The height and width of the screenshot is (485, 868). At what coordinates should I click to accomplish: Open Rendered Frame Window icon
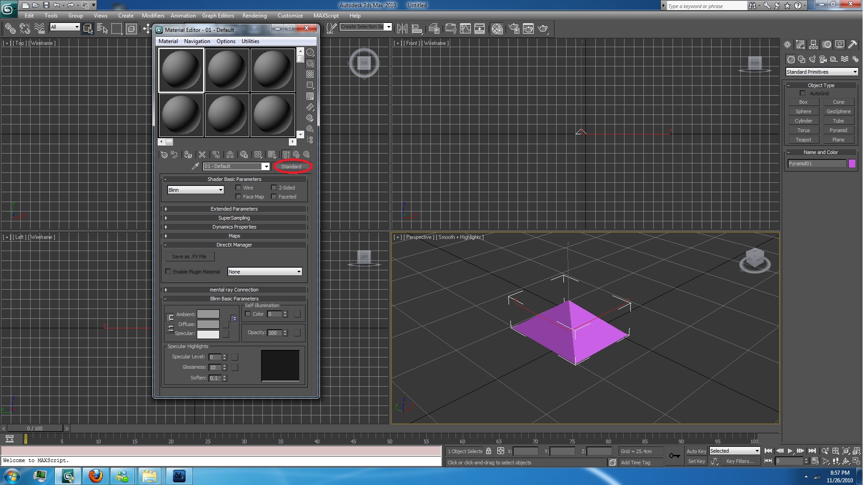(528, 29)
